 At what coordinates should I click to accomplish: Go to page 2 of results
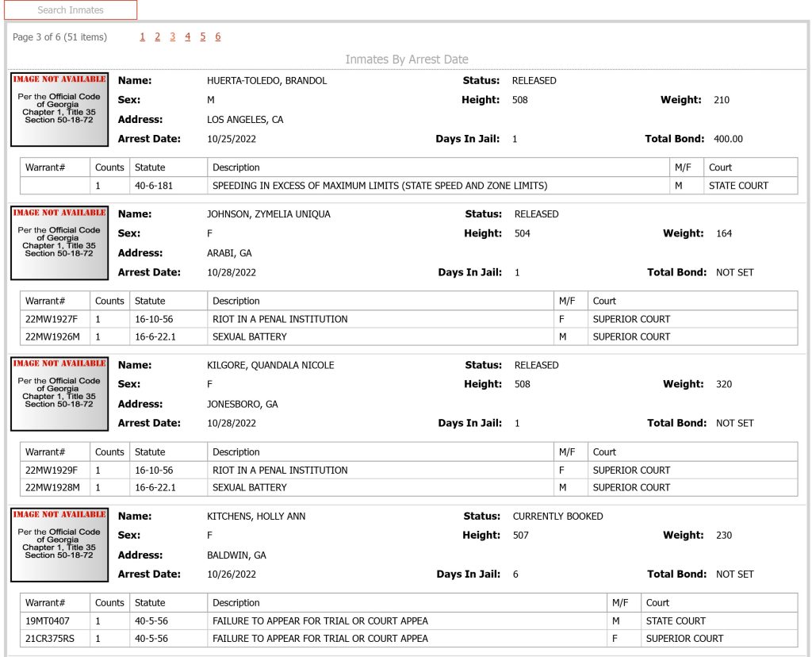(x=158, y=36)
